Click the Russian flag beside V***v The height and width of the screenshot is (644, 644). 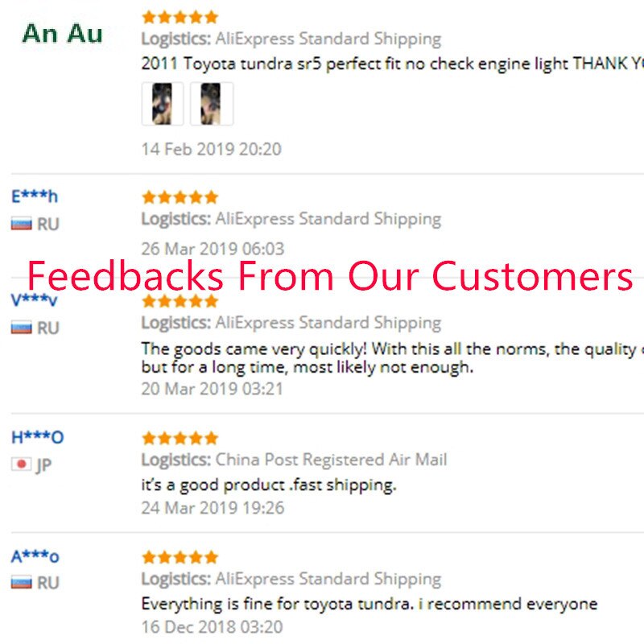[22, 328]
